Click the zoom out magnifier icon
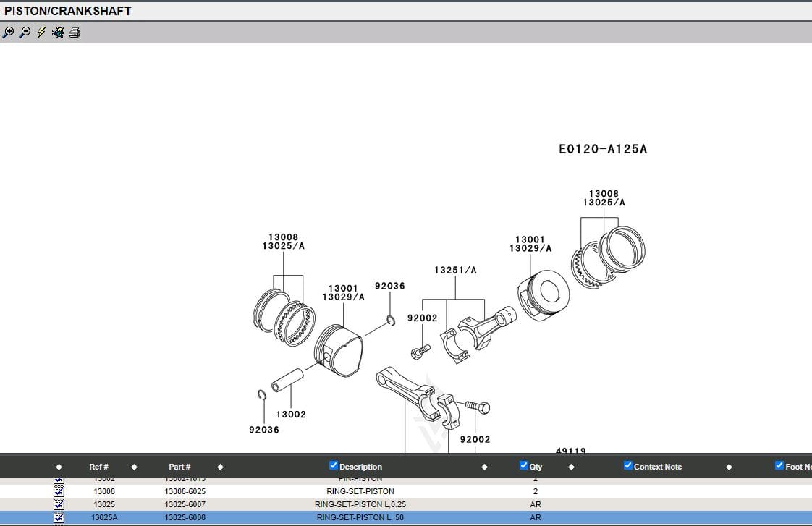The height and width of the screenshot is (526, 812). pos(25,33)
